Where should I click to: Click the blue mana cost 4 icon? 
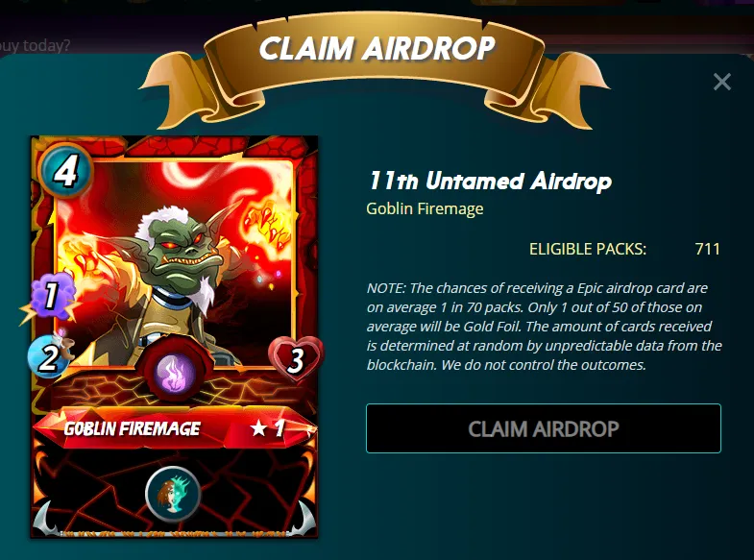click(65, 169)
